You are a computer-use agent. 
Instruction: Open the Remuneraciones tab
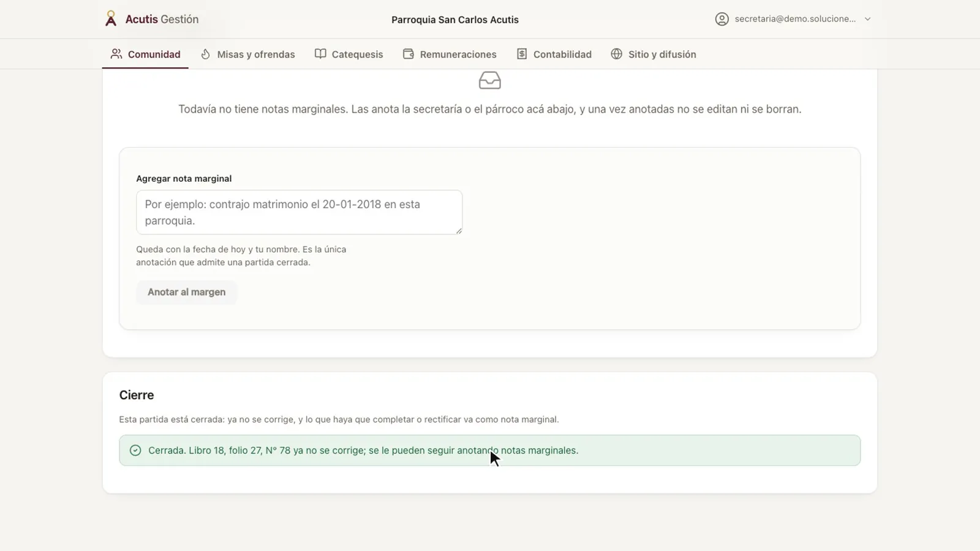(x=450, y=54)
